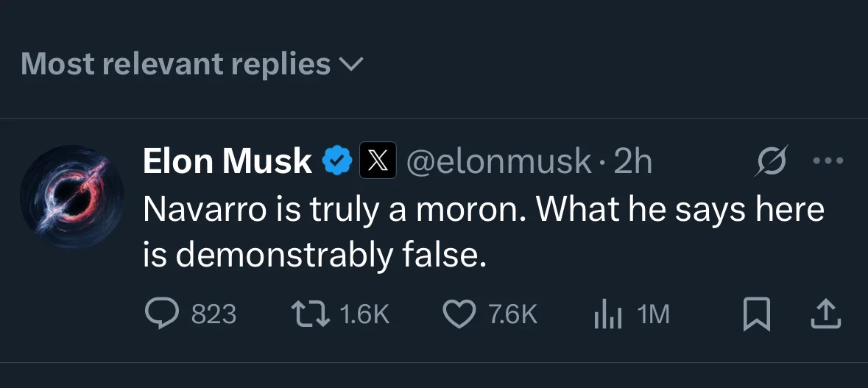Click the Grok slashed-circle icon

coord(769,161)
